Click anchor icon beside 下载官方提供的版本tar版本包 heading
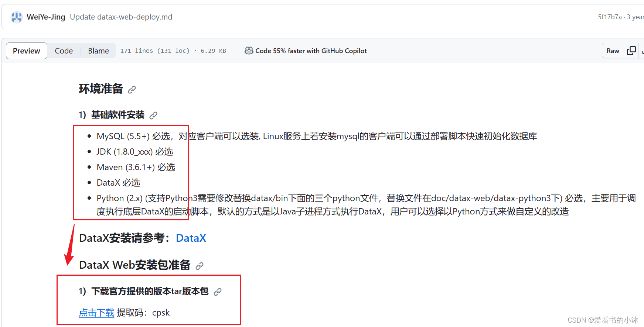Viewport: 644px width, 327px height. [218, 292]
